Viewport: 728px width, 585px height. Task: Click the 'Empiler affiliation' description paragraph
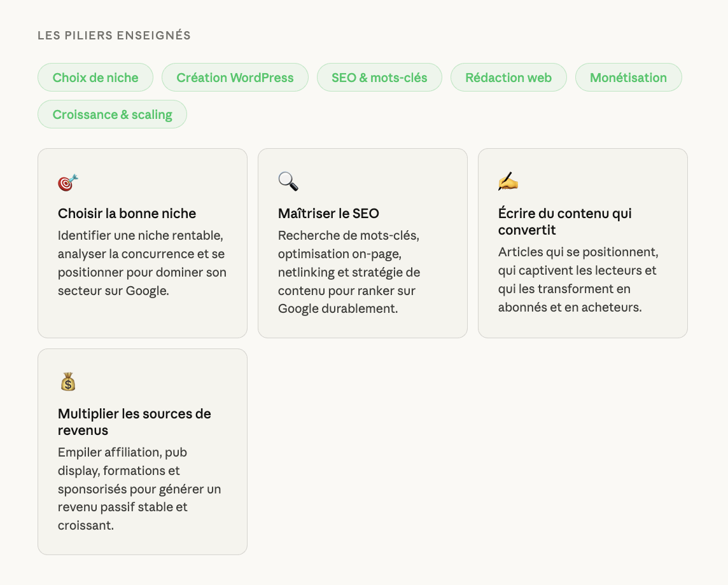point(139,489)
